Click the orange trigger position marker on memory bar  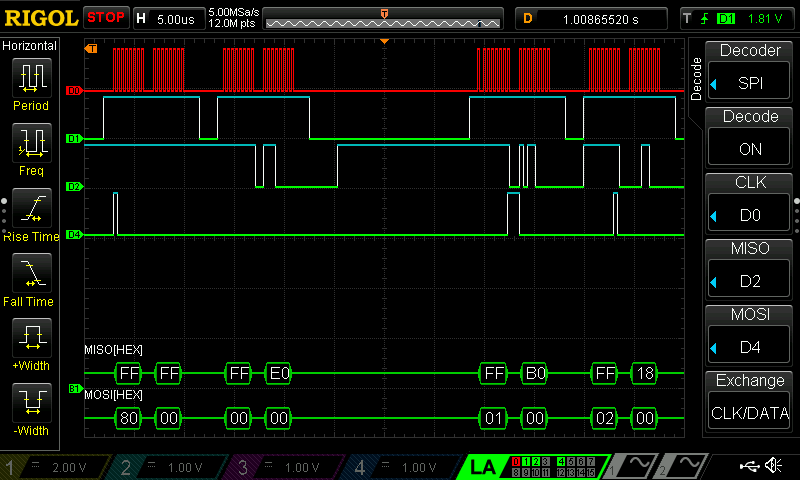[x=384, y=14]
